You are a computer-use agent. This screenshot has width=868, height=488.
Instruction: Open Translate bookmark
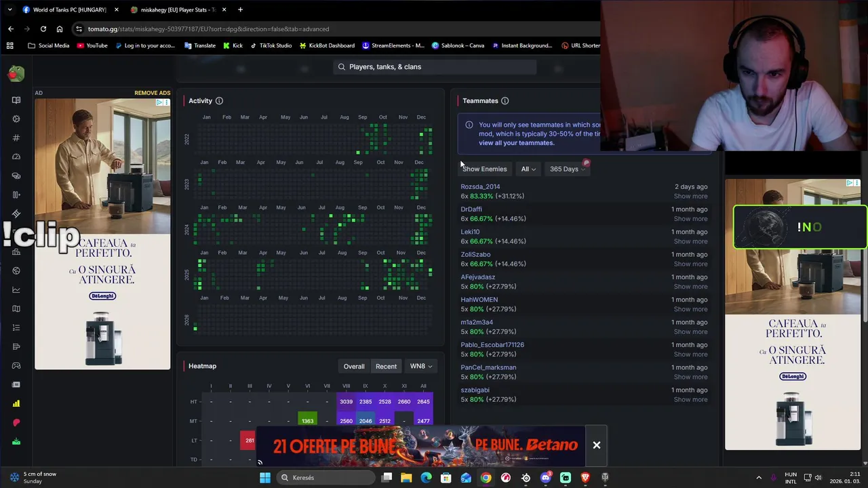coord(199,45)
